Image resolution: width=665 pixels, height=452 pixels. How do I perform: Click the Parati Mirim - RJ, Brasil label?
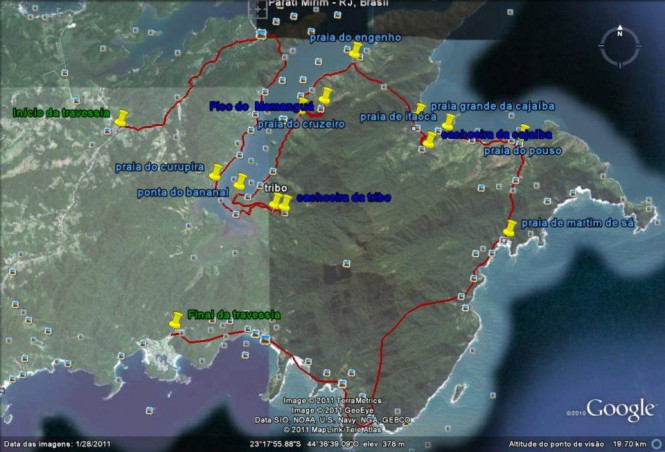[313, 4]
